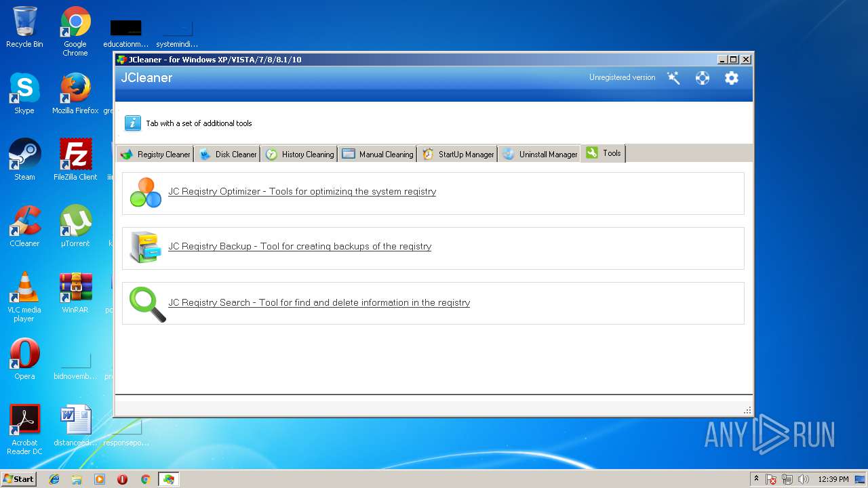The image size is (868, 488).
Task: Open JC Registry Optimizer link
Action: (302, 191)
